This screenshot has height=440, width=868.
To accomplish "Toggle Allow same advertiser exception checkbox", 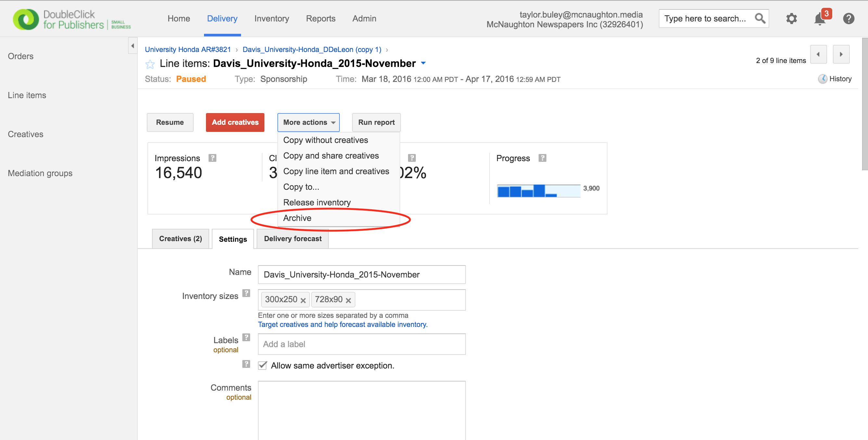I will (262, 366).
